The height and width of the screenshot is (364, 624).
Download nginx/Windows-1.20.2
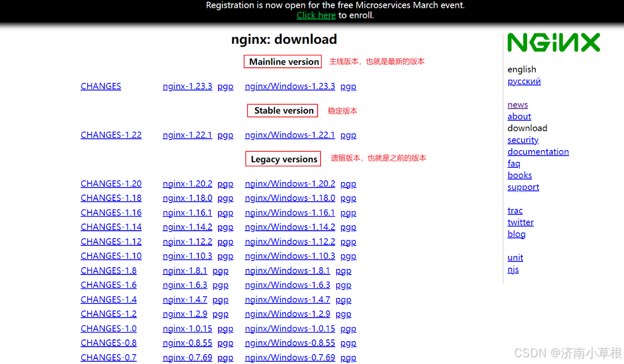click(290, 184)
